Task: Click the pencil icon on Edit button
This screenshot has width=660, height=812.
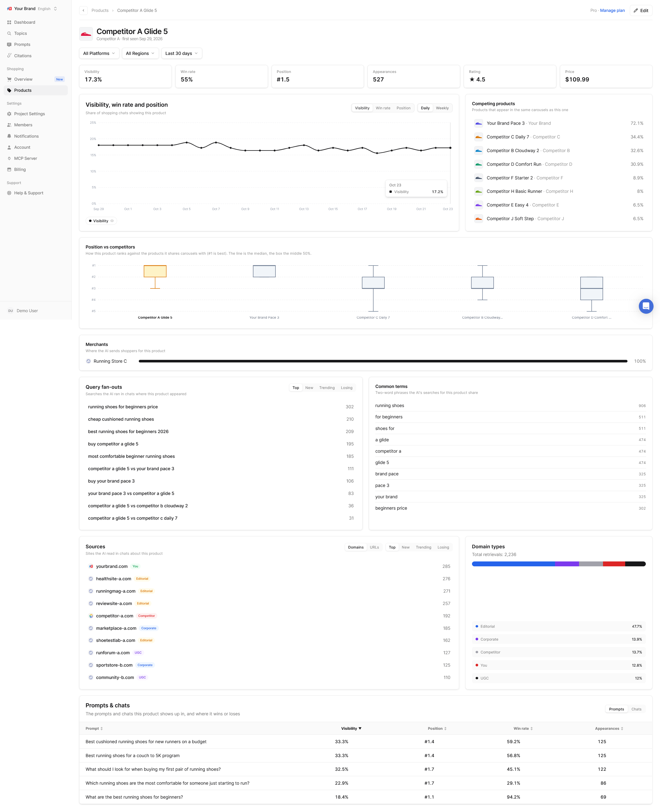Action: [636, 11]
